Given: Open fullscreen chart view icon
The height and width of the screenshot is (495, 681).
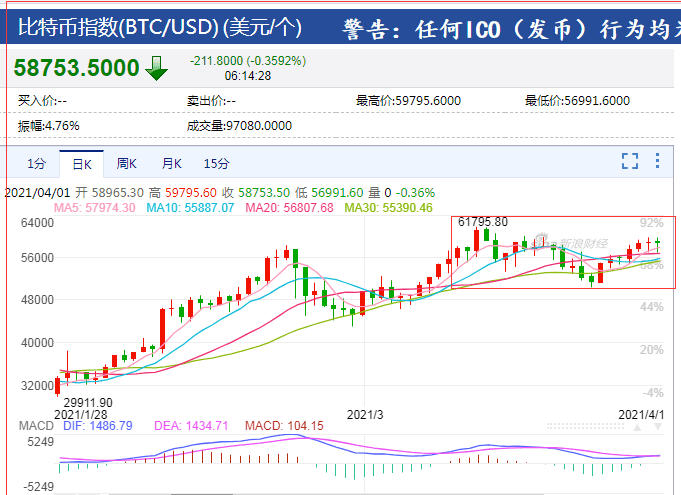Looking at the screenshot, I should (630, 161).
